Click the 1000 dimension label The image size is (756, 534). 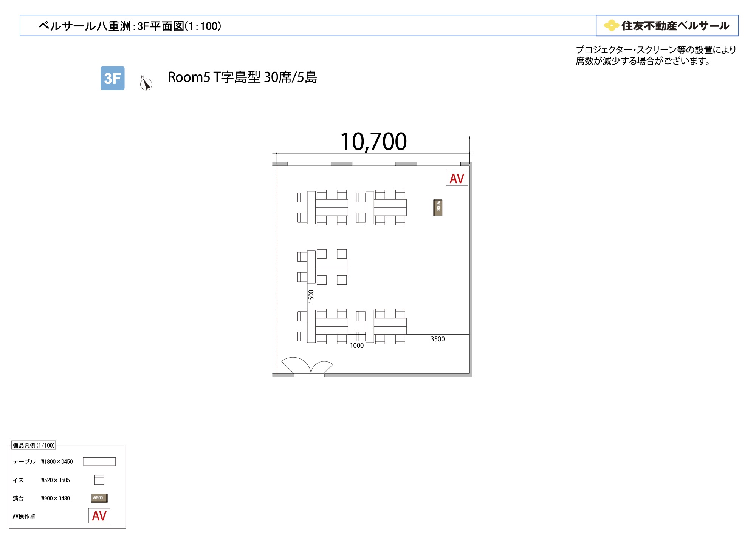pyautogui.click(x=357, y=346)
